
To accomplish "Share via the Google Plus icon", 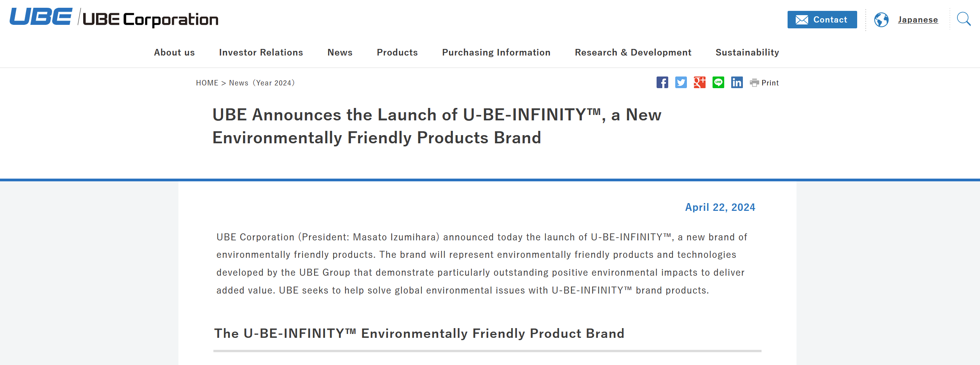I will coord(700,82).
